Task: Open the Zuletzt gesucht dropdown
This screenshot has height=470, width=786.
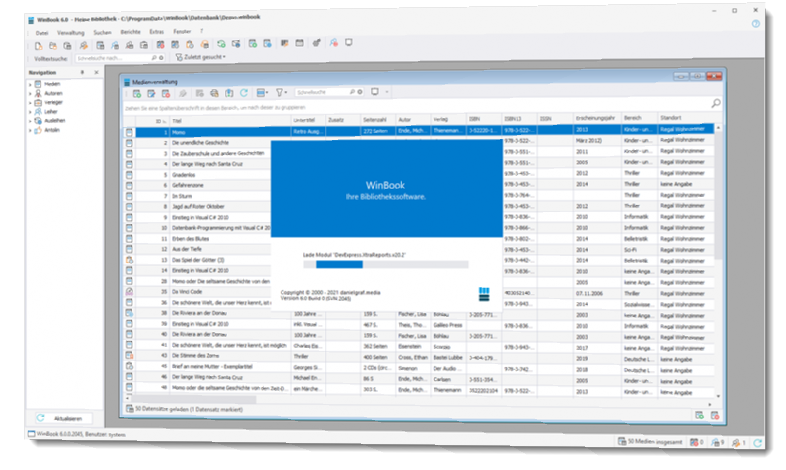Action: click(x=201, y=57)
